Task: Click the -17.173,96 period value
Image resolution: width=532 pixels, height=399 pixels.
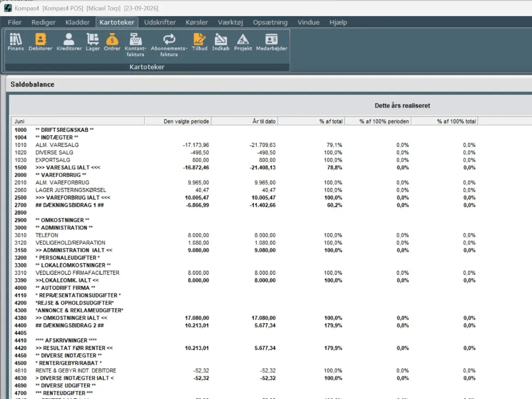Action: point(196,145)
